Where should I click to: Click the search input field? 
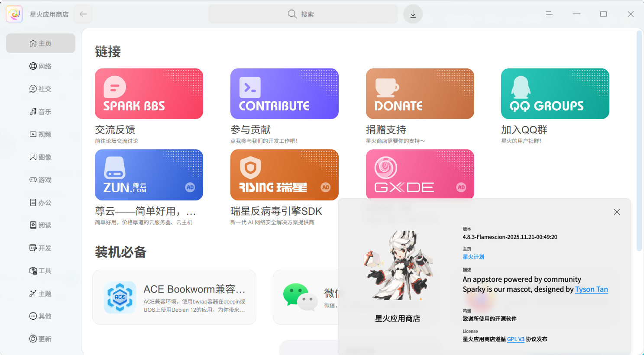pyautogui.click(x=303, y=14)
